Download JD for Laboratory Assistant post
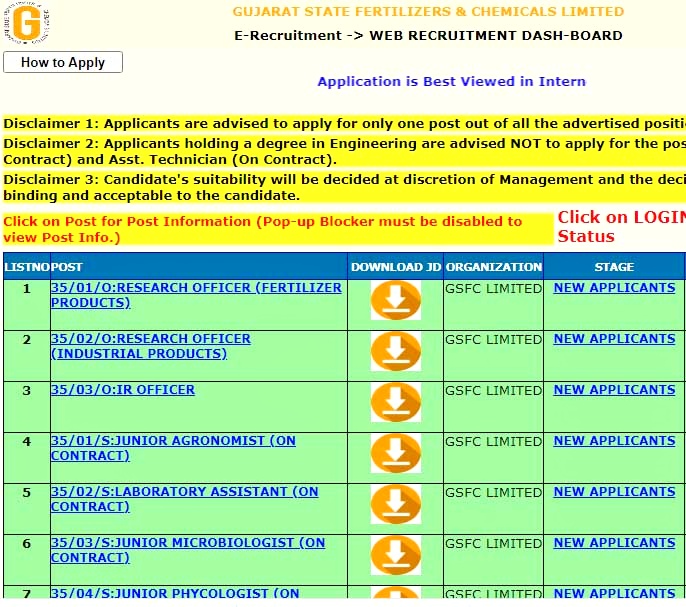 396,504
